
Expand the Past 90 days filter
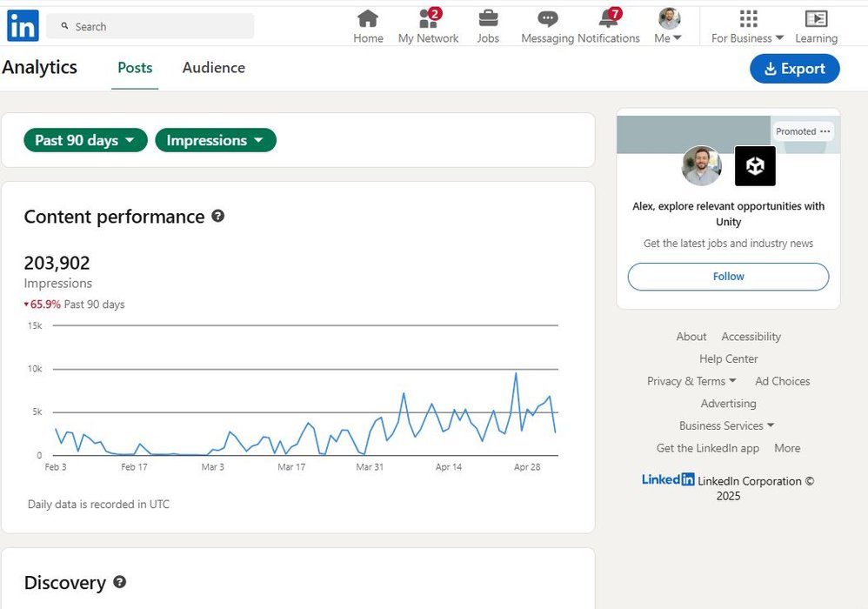(85, 140)
